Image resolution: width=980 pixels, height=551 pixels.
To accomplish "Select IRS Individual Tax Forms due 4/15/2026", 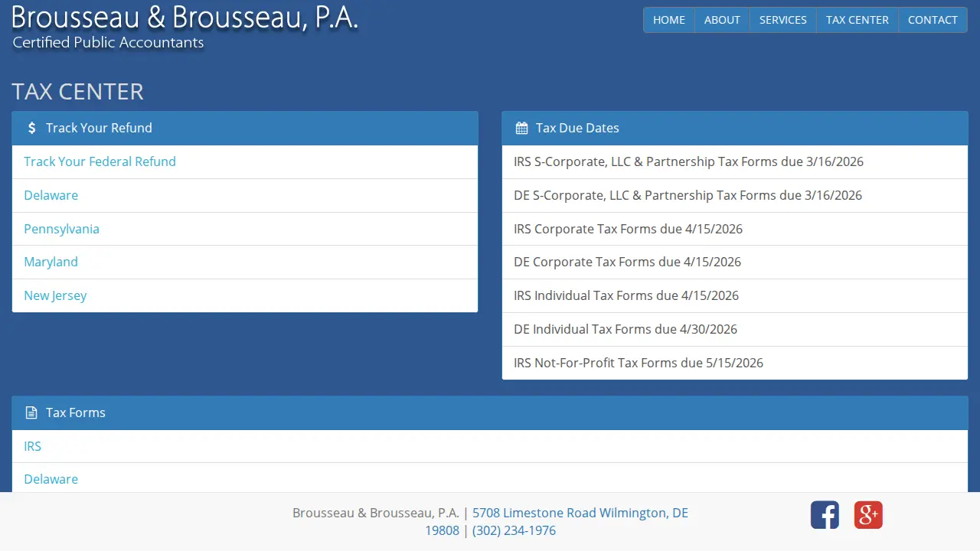I will [x=735, y=295].
